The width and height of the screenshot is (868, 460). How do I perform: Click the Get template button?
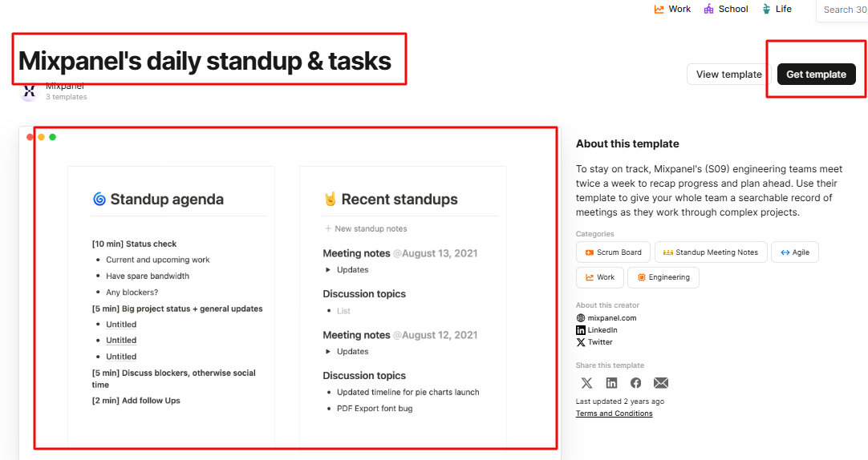pos(816,74)
